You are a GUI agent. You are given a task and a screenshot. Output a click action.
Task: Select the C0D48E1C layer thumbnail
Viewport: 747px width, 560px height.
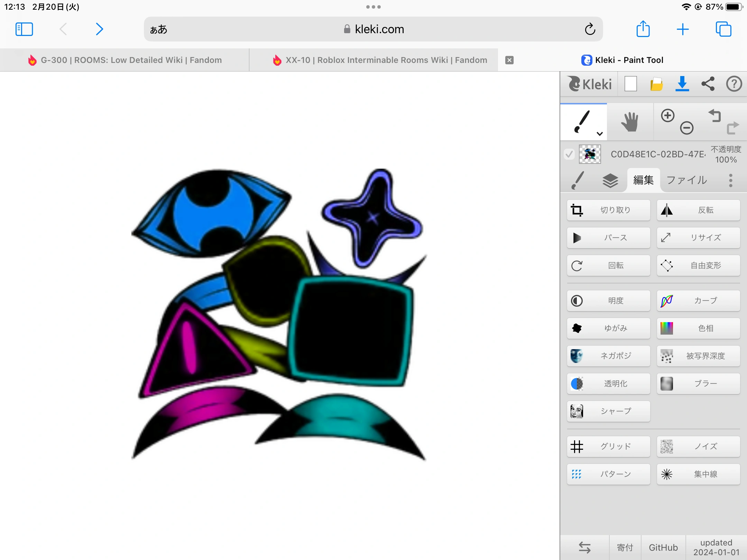(590, 154)
